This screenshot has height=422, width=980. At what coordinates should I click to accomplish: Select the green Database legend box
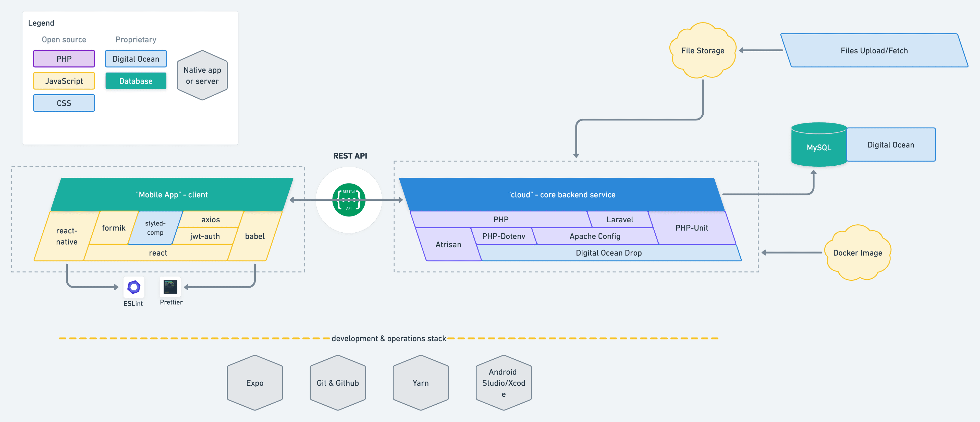(136, 81)
